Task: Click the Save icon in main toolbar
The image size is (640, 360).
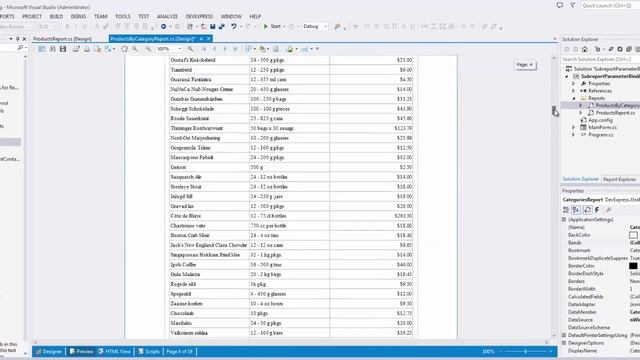Action: [x=213, y=27]
